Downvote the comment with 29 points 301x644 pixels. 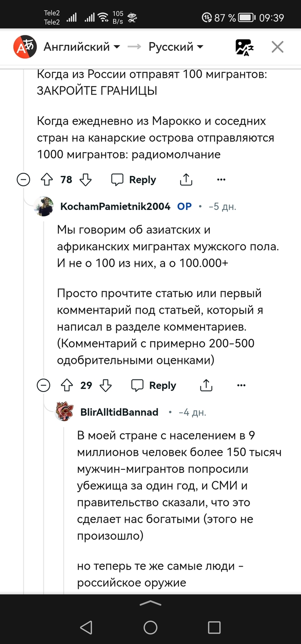point(106,385)
